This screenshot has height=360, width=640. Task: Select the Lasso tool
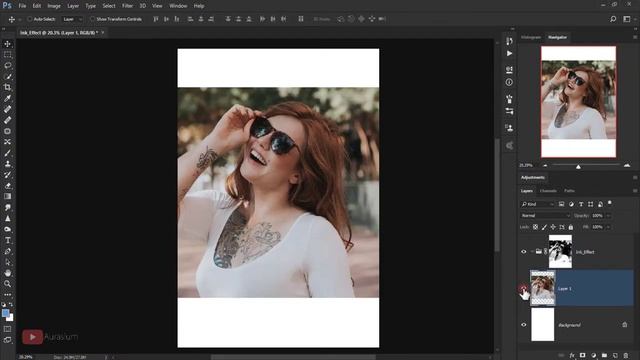[x=7, y=65]
